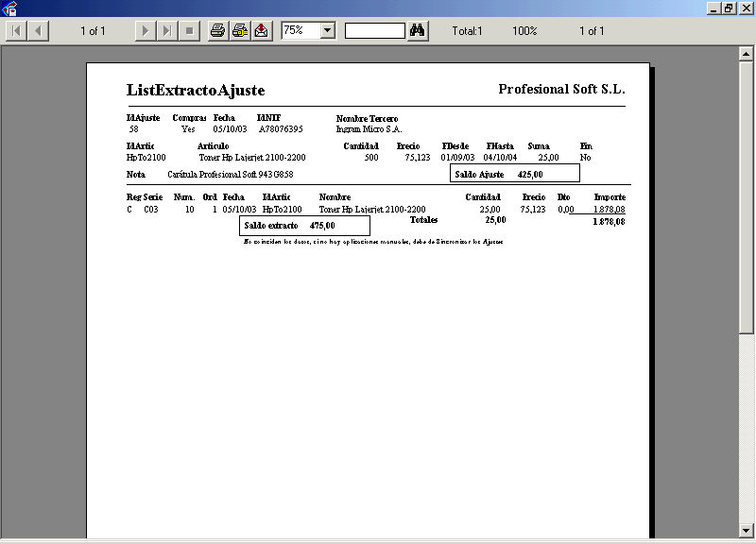Click the Saldo Ajuste box
This screenshot has width=756, height=544.
[x=514, y=174]
